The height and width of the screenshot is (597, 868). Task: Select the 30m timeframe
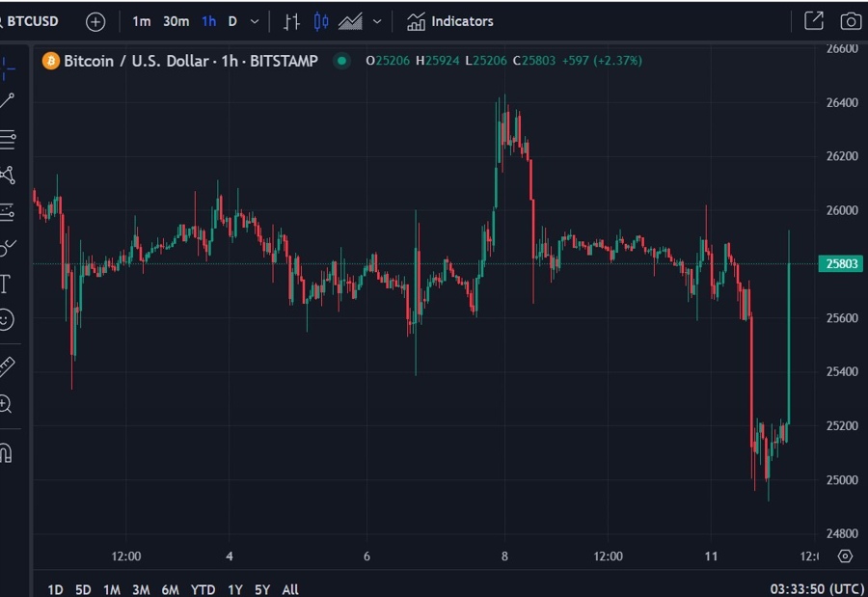click(176, 21)
